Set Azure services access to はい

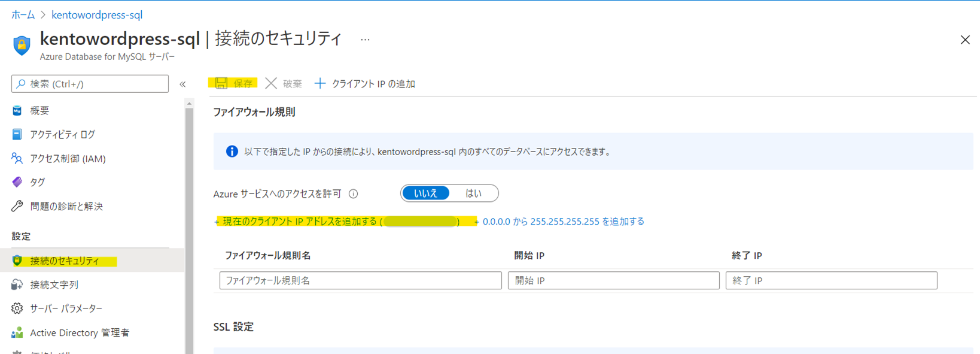click(x=473, y=193)
